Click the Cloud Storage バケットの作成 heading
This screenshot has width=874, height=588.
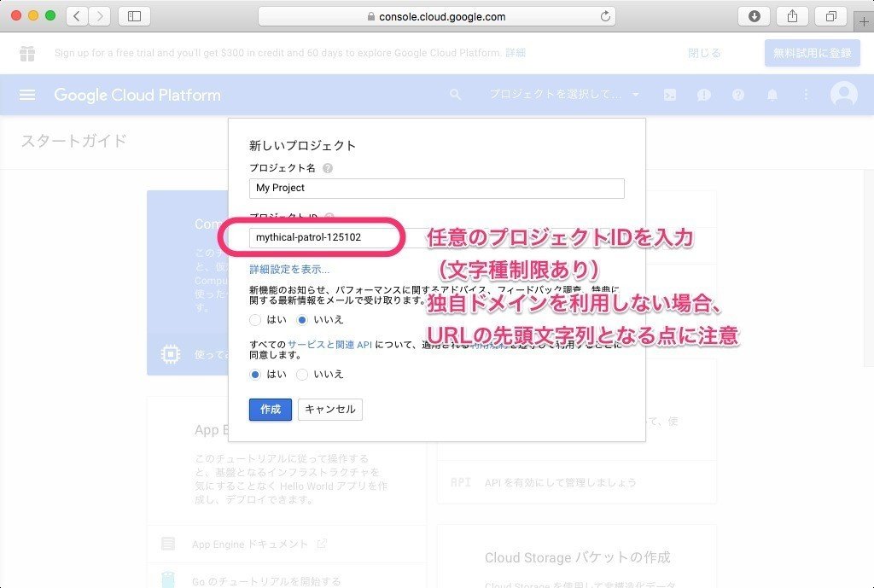(x=578, y=557)
